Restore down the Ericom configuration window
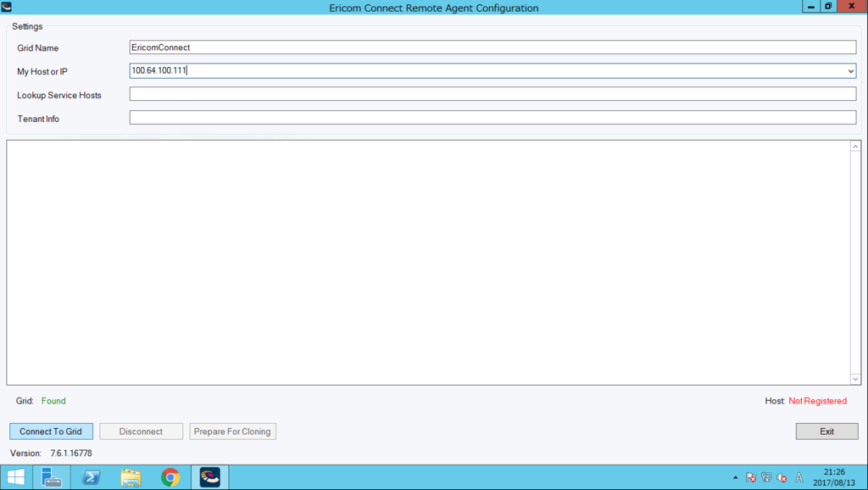The width and height of the screenshot is (868, 490). click(828, 6)
